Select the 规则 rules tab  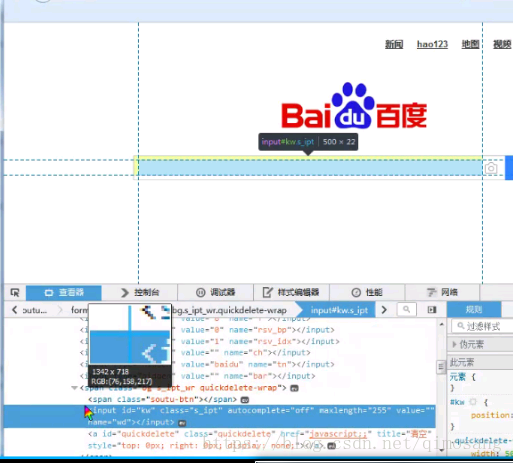pyautogui.click(x=474, y=310)
